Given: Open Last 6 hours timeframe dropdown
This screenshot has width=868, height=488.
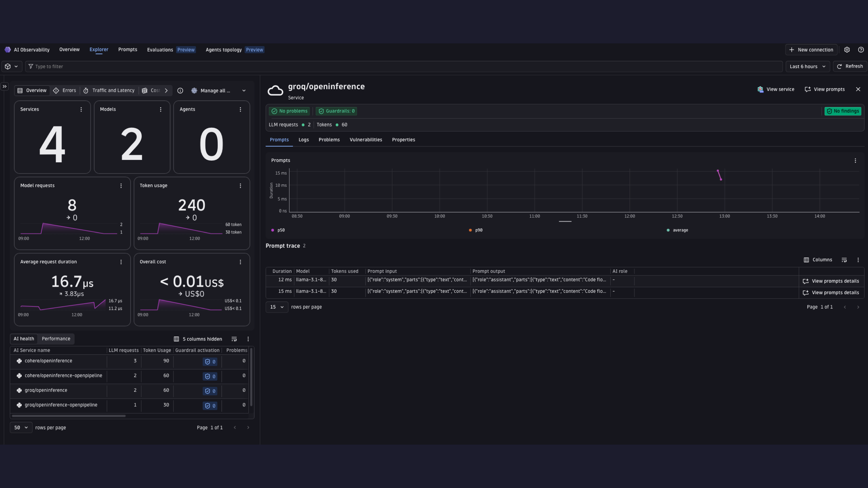Looking at the screenshot, I should tap(808, 66).
